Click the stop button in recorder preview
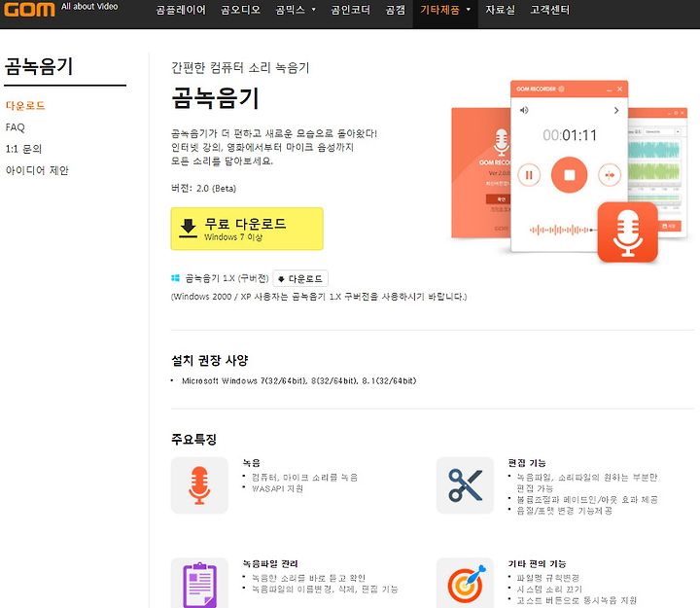The width and height of the screenshot is (700, 608). point(569,175)
